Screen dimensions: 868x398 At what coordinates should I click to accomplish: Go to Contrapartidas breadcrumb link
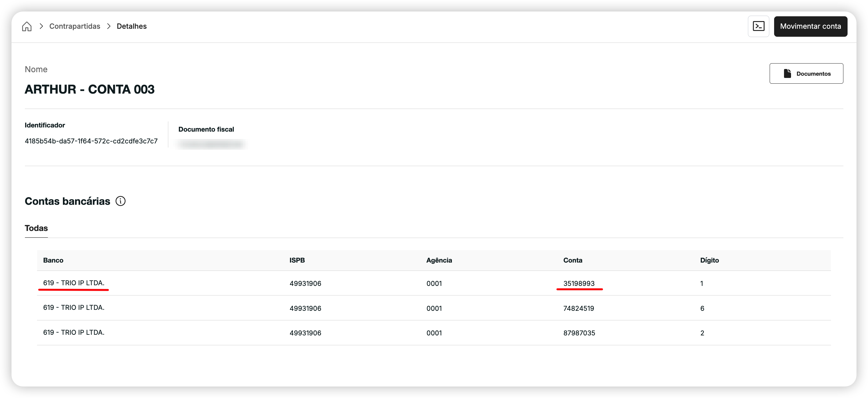point(74,26)
